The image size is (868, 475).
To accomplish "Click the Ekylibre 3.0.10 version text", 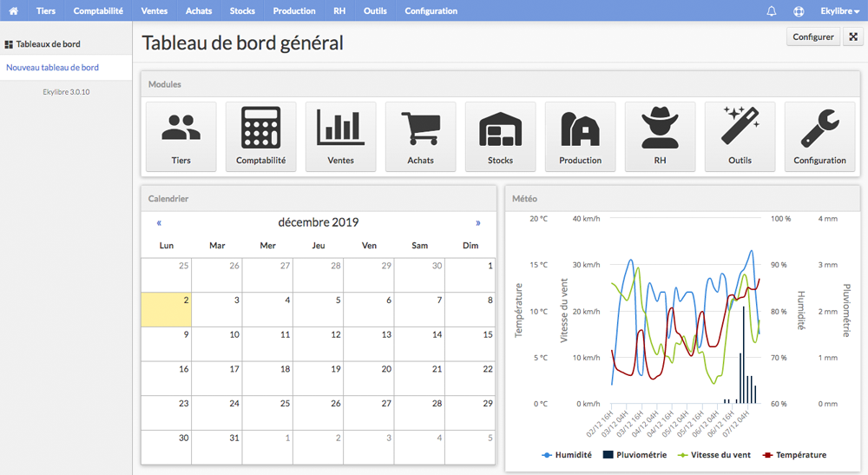I will pos(66,92).
